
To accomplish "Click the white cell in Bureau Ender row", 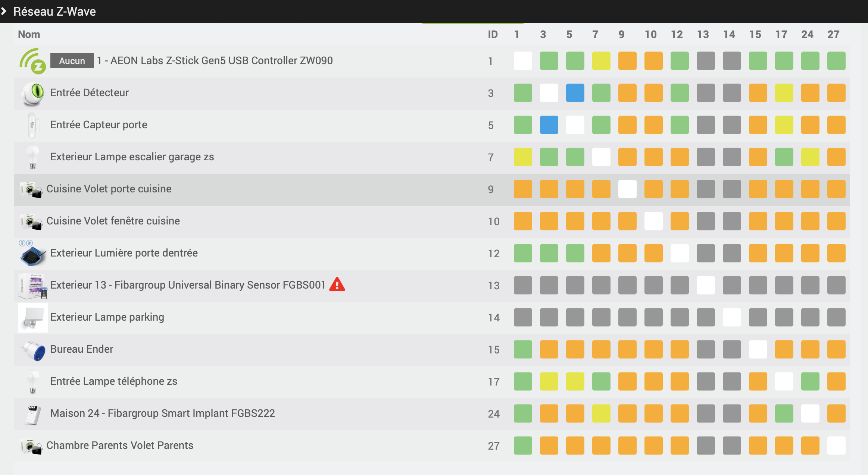I will [758, 349].
